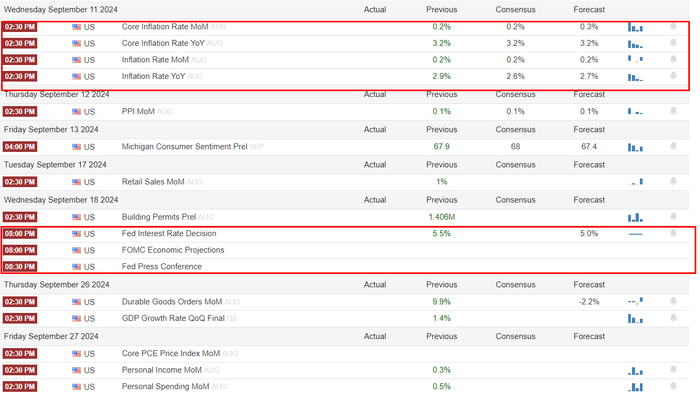Image resolution: width=700 pixels, height=395 pixels.
Task: Toggle alert bell for Core Inflation Rate MoM
Action: pos(673,27)
